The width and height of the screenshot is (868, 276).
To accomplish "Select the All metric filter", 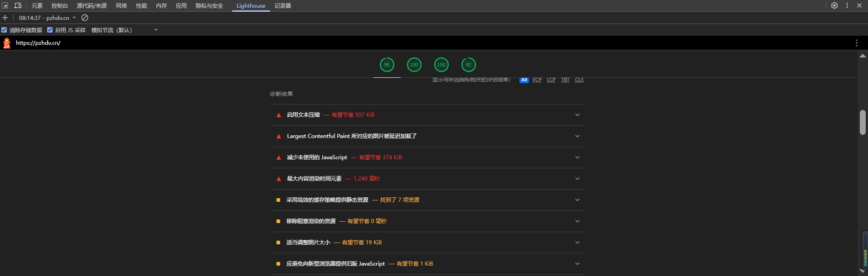I will pyautogui.click(x=524, y=80).
